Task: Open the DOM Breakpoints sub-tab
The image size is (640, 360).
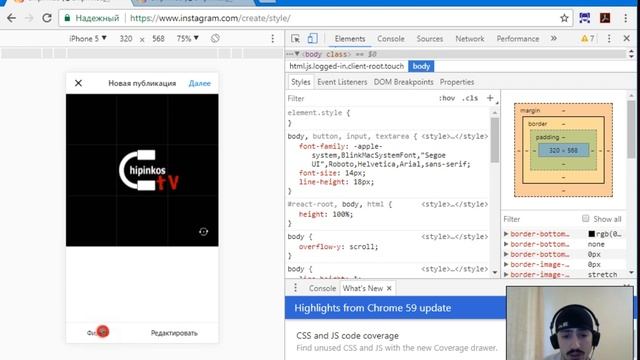Action: (403, 82)
